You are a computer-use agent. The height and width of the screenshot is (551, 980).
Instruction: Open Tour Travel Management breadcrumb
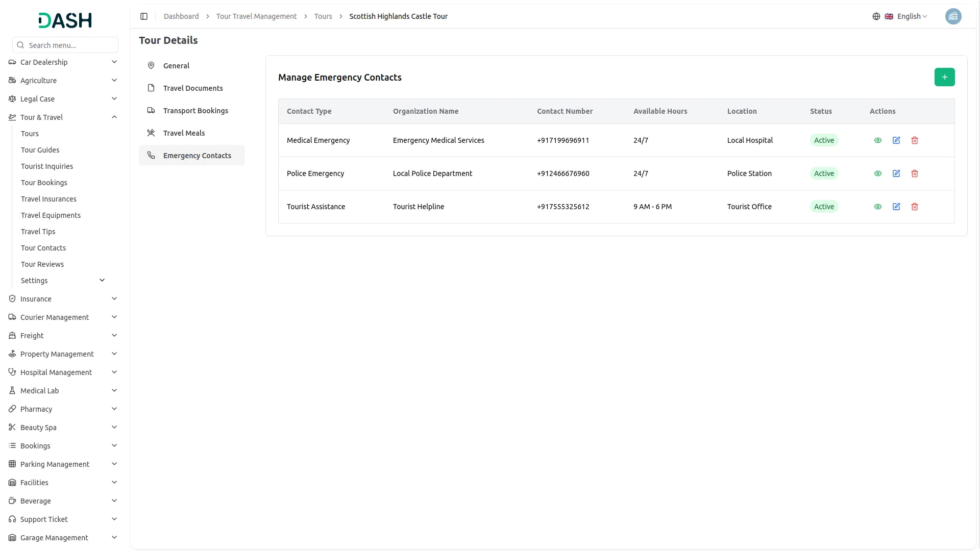coord(256,16)
